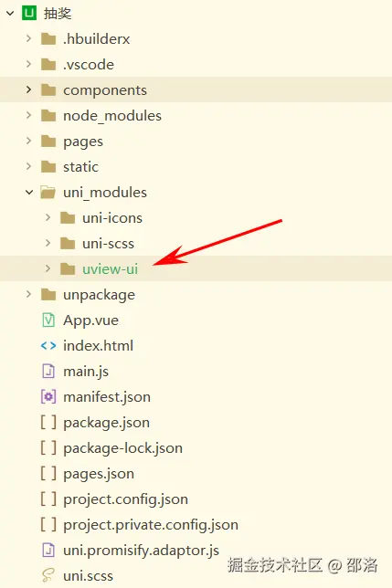Open project.private.config.json file
This screenshot has height=588, width=392.
tap(151, 525)
